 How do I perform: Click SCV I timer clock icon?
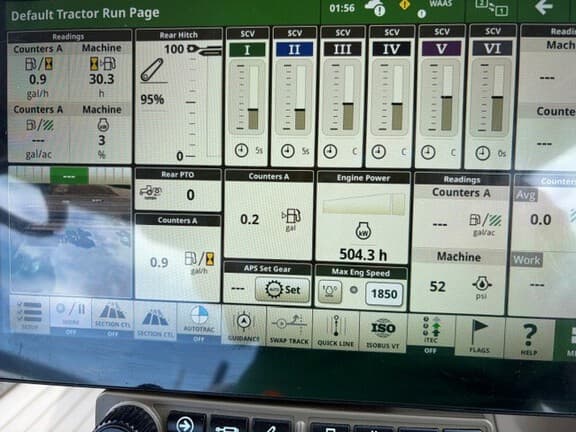coord(241,151)
